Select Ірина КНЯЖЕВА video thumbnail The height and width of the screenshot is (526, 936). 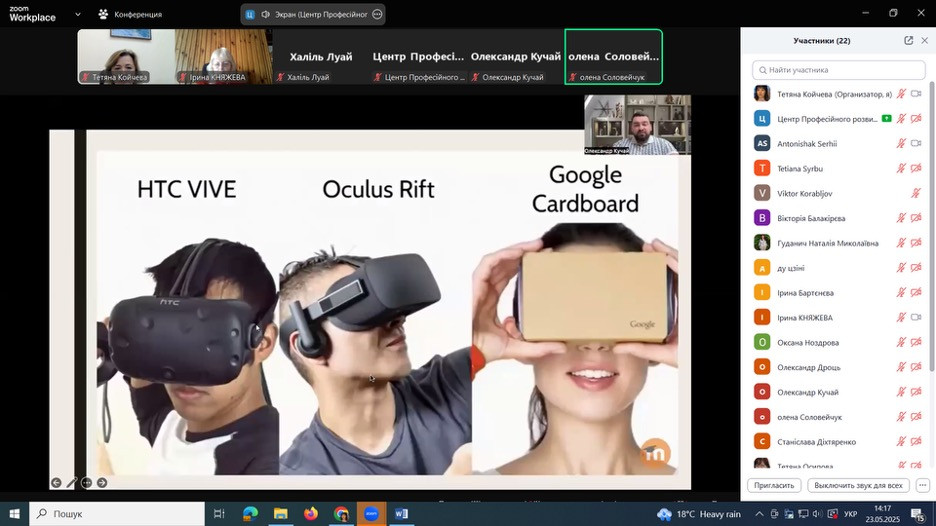coord(224,57)
